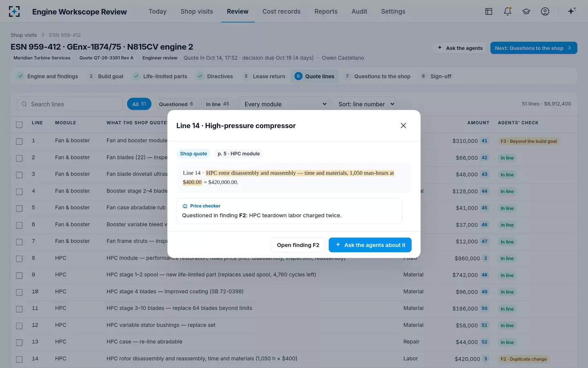Click the Shop quote chip in dialog
Viewport: 588px width, 368px height.
[194, 154]
